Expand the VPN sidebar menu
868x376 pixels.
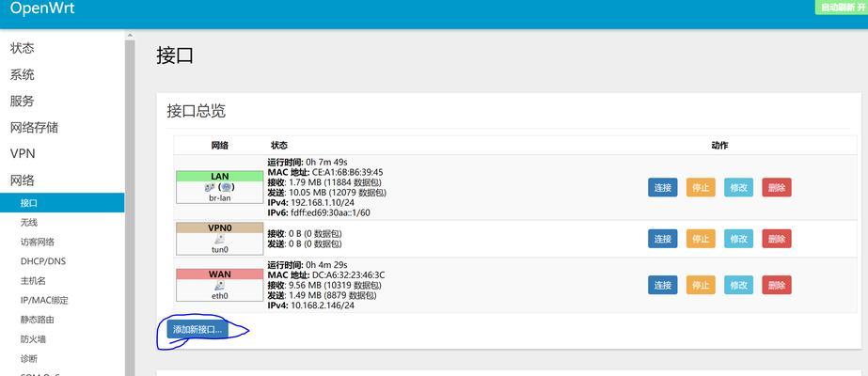tap(23, 154)
